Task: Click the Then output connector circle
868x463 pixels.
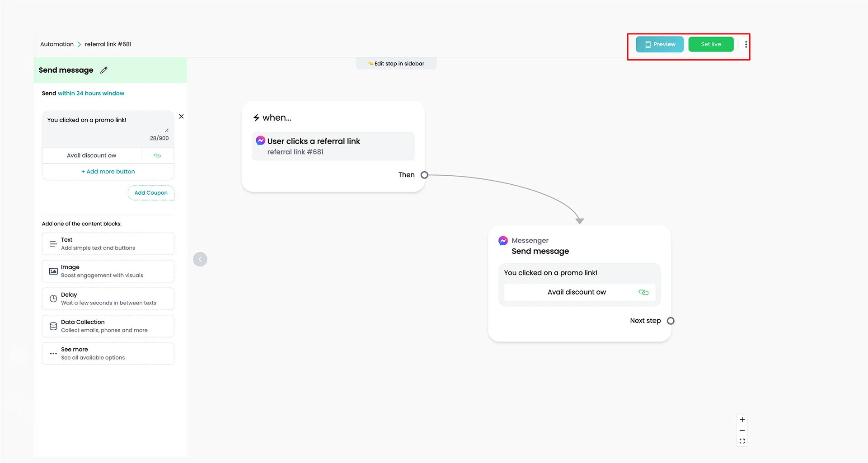Action: 424,175
